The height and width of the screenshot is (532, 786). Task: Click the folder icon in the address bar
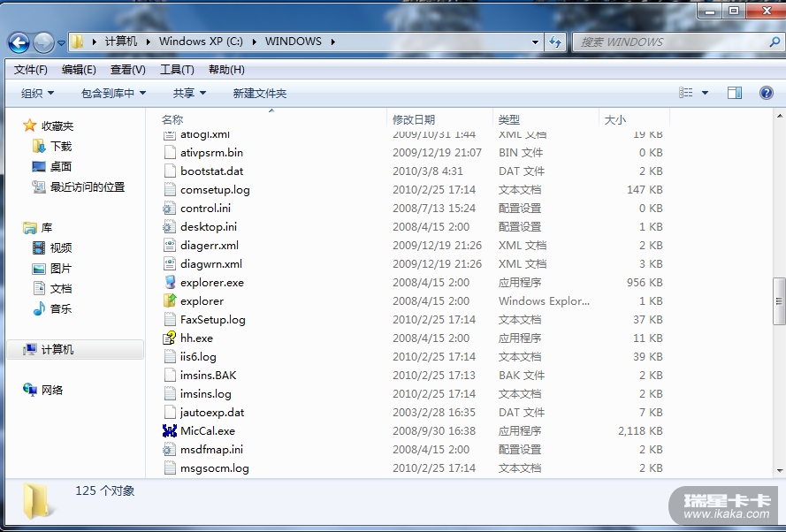click(77, 42)
